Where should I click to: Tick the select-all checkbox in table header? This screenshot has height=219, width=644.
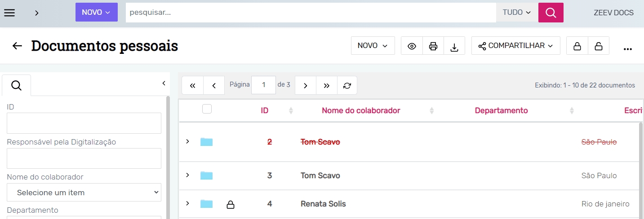[x=207, y=109]
